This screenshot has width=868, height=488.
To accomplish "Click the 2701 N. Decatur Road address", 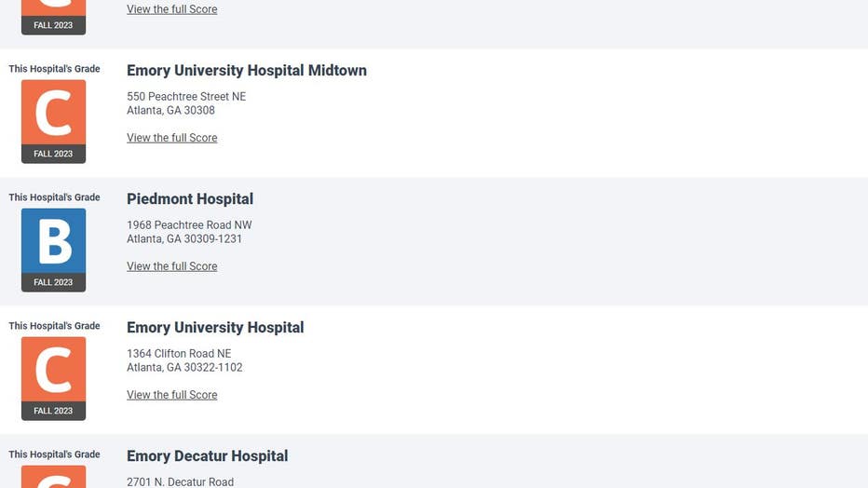I will [180, 481].
